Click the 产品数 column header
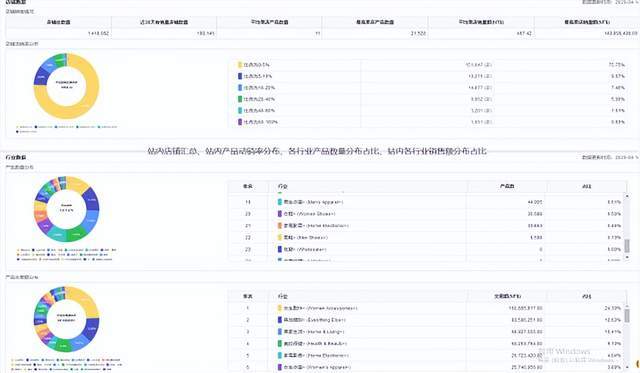This screenshot has height=373, width=640. pos(507,186)
